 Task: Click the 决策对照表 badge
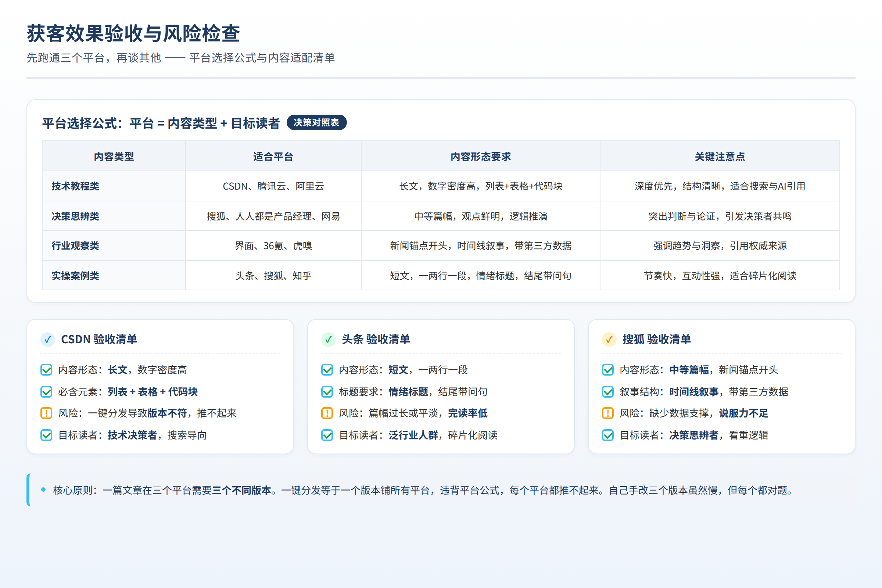[316, 123]
